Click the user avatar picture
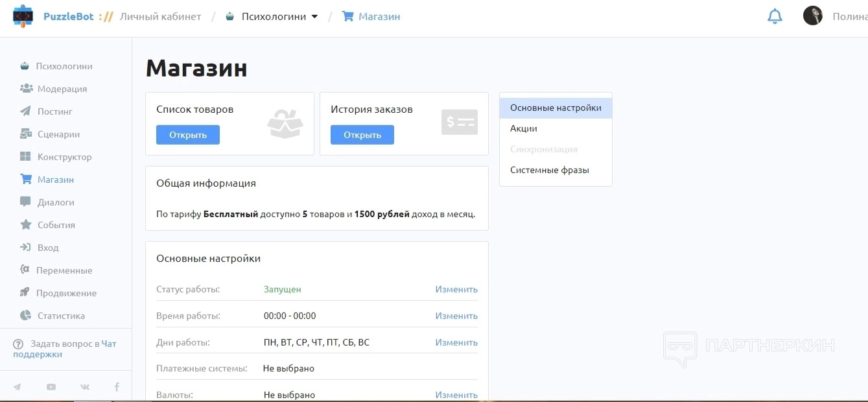868x402 pixels. pos(813,16)
